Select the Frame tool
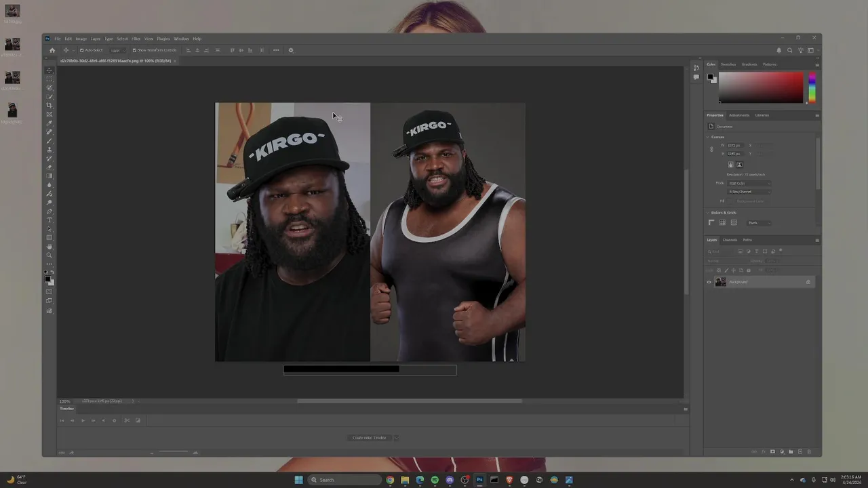 pyautogui.click(x=49, y=114)
